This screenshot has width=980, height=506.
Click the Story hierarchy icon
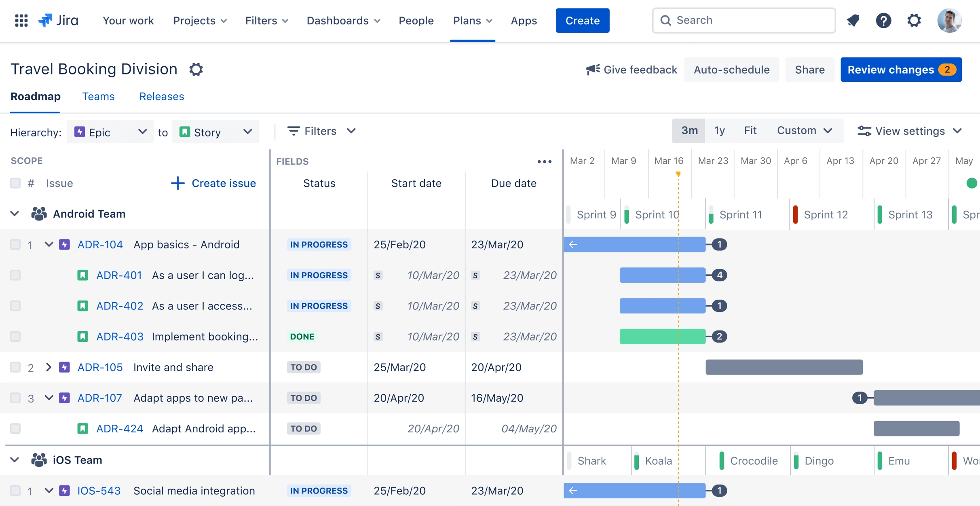pos(185,132)
